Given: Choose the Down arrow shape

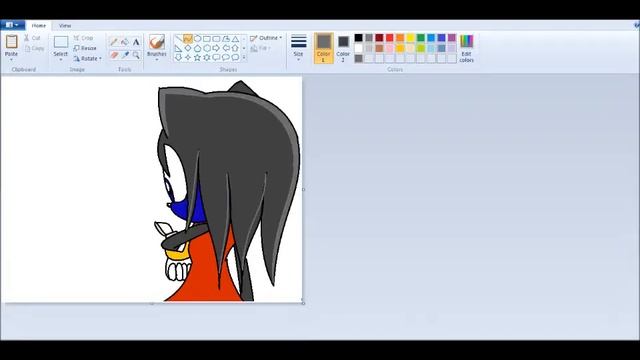Looking at the screenshot, I should tap(178, 58).
